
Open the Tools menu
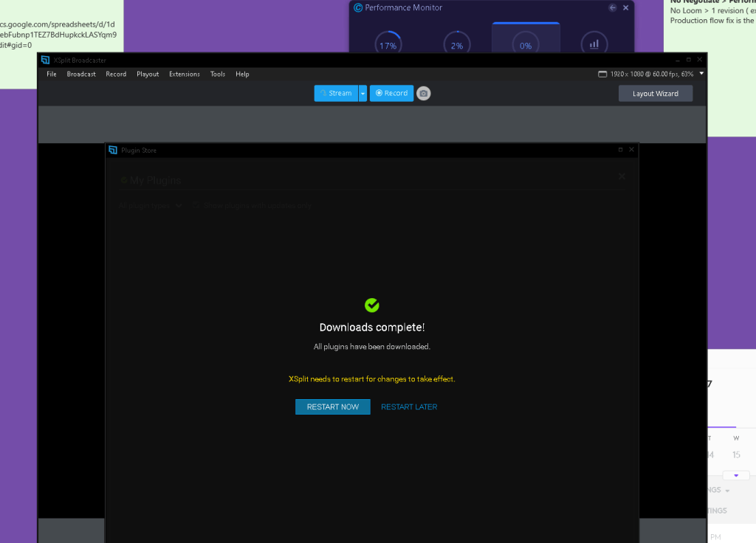[218, 75]
